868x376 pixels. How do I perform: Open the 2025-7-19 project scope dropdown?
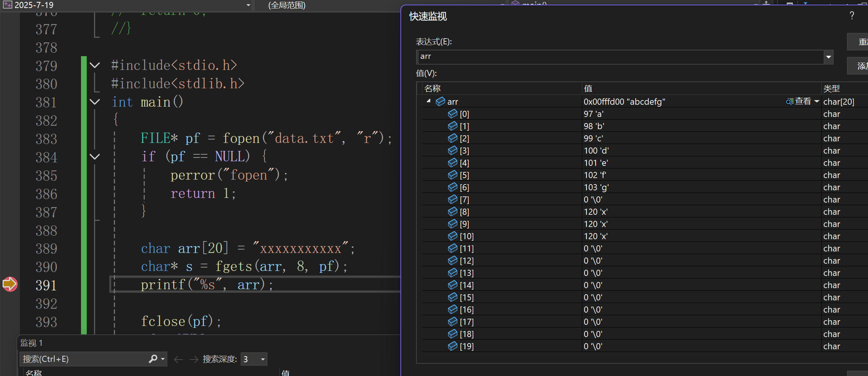coord(248,5)
